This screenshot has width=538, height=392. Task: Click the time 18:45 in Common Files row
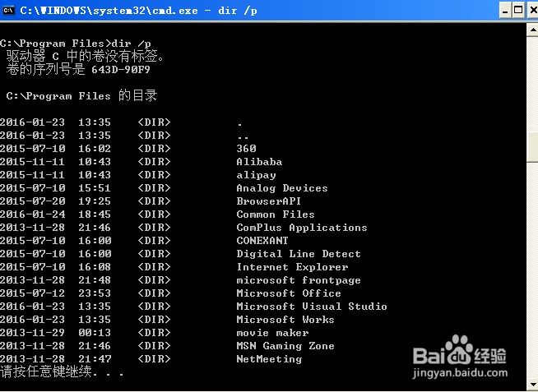[95, 214]
